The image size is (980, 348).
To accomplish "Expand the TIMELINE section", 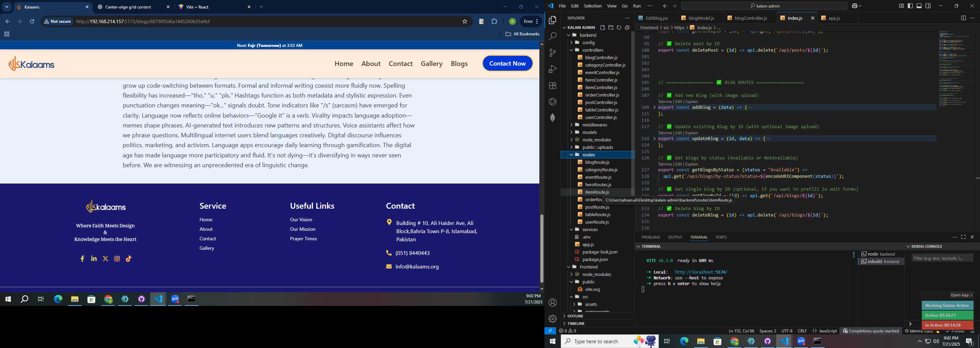I will tap(598, 323).
